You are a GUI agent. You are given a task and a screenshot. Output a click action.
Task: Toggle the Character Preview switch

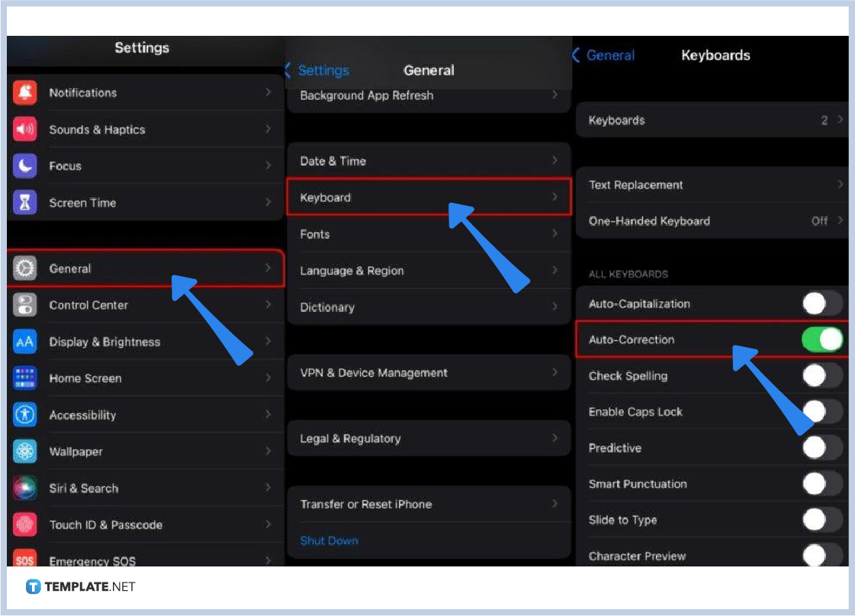(x=822, y=556)
